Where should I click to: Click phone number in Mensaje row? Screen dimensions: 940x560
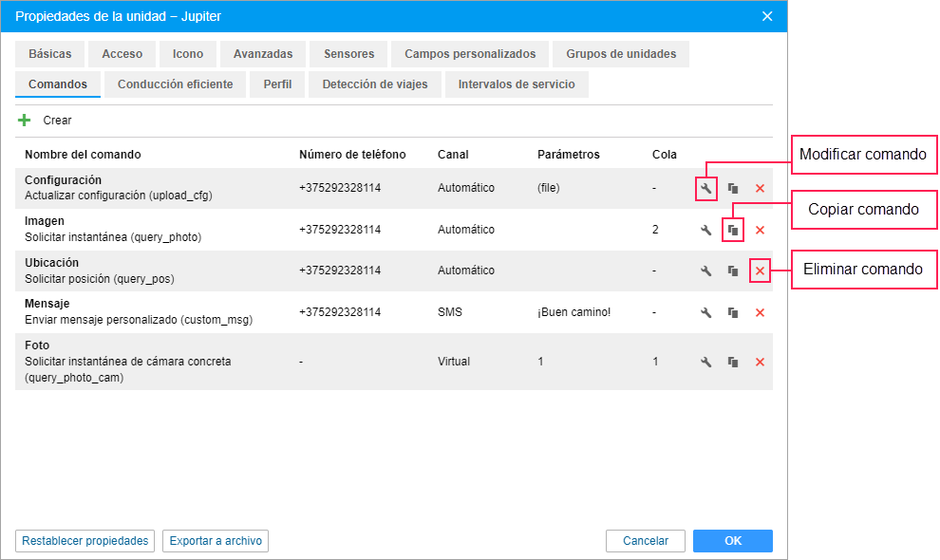tap(340, 312)
